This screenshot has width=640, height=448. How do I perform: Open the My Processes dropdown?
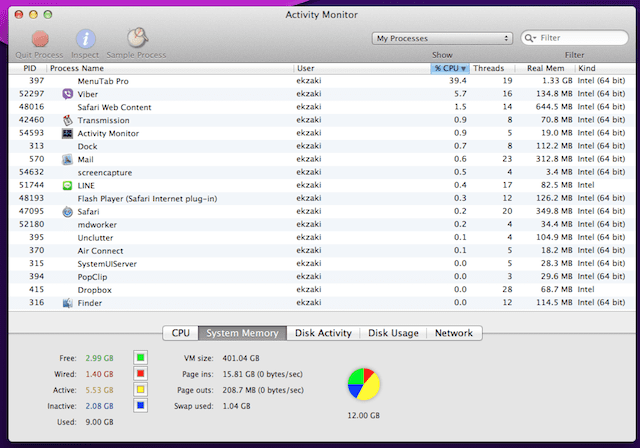[442, 38]
